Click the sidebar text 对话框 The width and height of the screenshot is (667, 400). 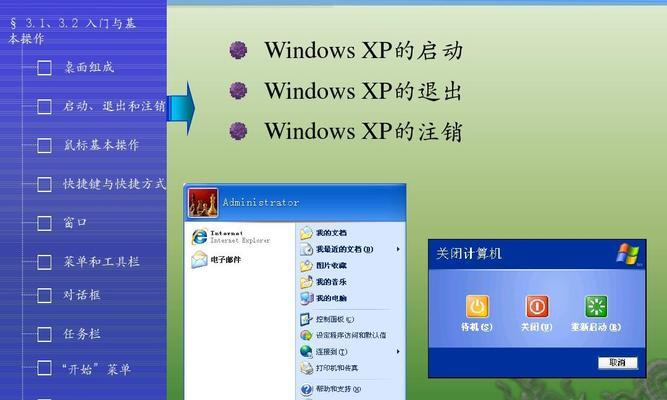(x=82, y=295)
